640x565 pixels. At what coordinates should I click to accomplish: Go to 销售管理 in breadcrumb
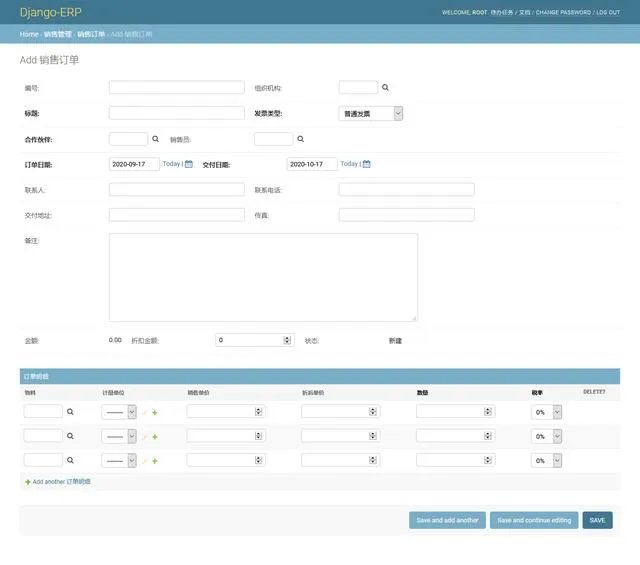click(x=57, y=34)
